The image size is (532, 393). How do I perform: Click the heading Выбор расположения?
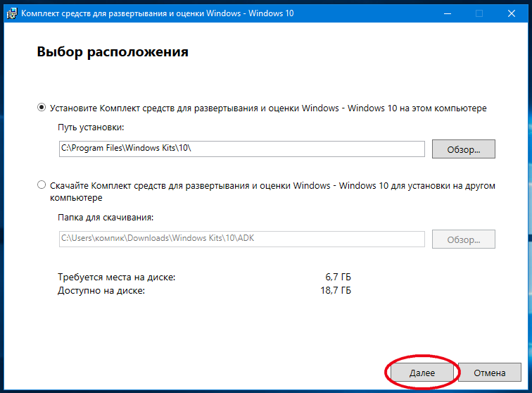(113, 52)
